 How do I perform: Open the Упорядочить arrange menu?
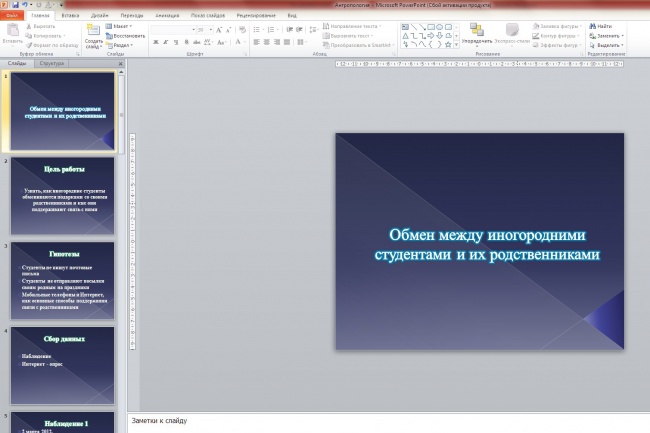coord(477,34)
